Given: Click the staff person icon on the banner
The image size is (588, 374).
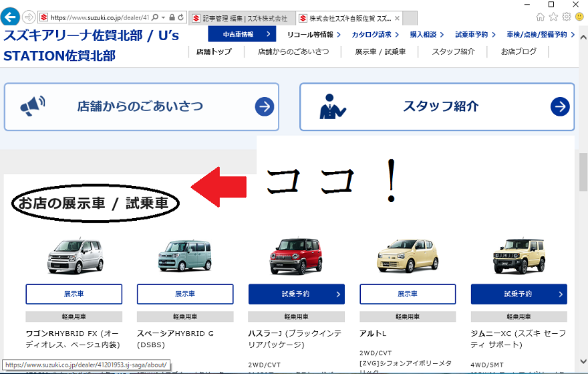Looking at the screenshot, I should [x=332, y=106].
